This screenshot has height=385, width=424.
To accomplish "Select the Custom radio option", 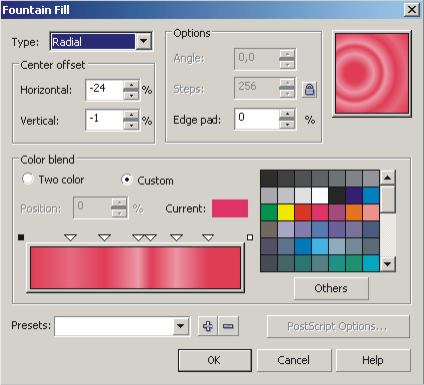I will pos(126,180).
